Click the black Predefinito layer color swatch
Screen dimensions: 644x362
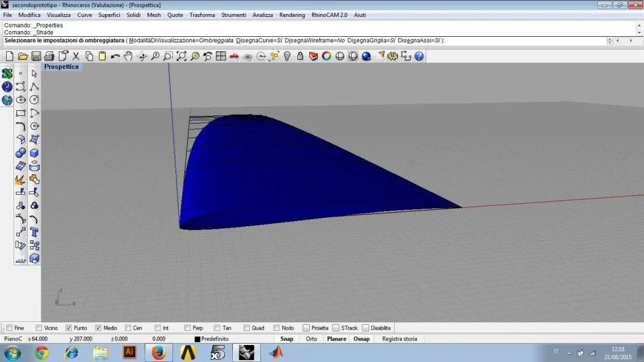click(197, 339)
